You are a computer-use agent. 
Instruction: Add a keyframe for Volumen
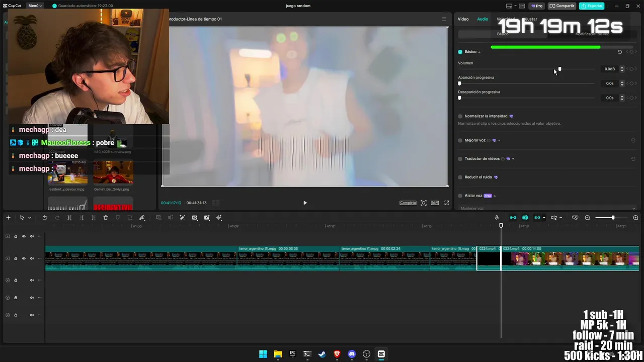click(x=631, y=69)
